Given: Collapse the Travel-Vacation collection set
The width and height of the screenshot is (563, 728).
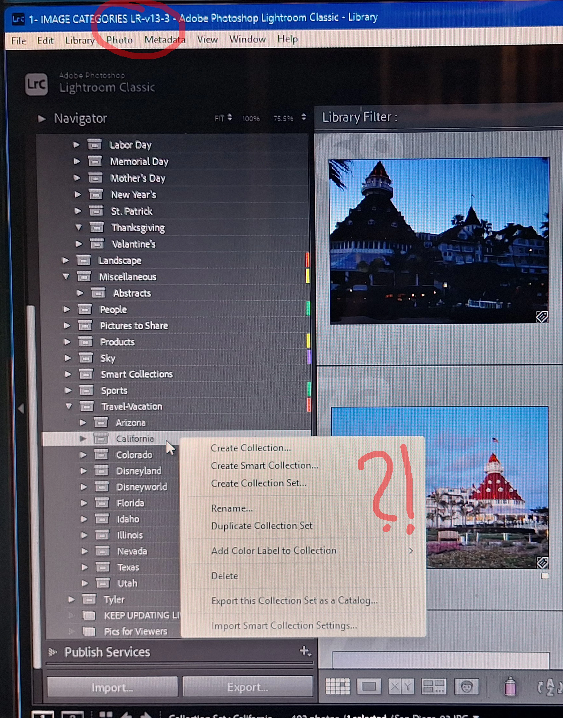Looking at the screenshot, I should pyautogui.click(x=69, y=406).
